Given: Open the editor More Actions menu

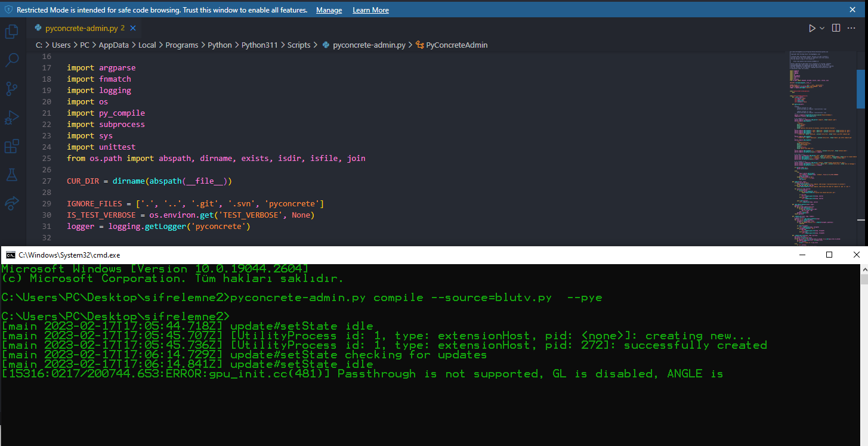Looking at the screenshot, I should click(851, 27).
